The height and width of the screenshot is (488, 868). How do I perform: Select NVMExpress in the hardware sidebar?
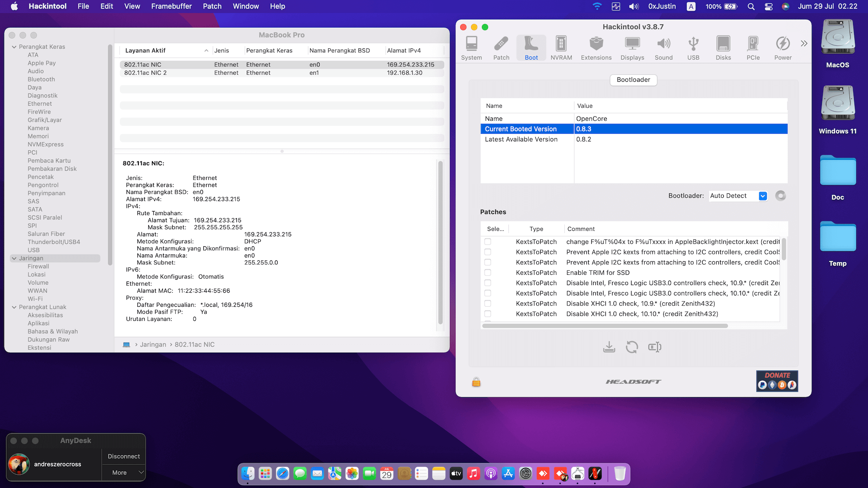[46, 145]
